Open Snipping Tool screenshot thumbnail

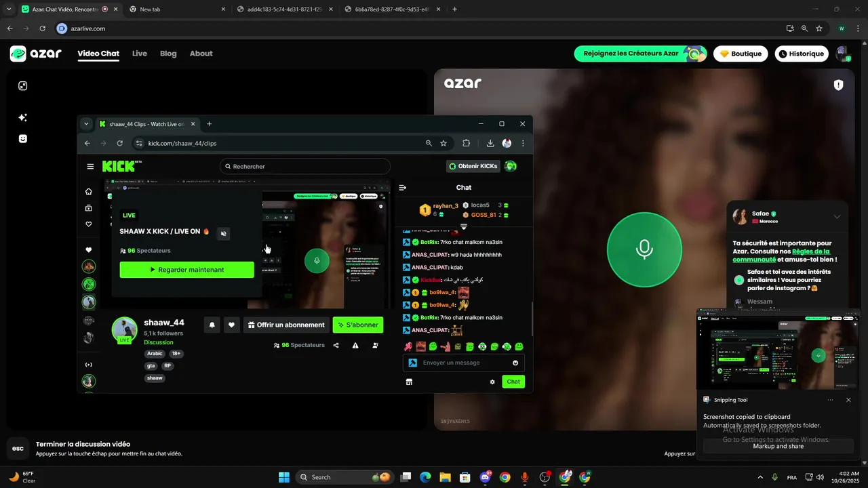point(778,350)
